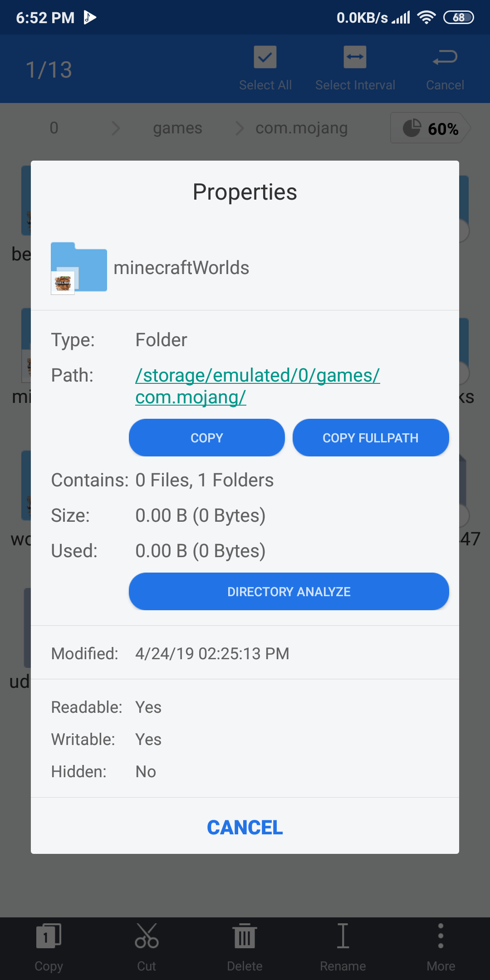
Task: Open the /storage/emulated/0/games/com.mojang/ path link
Action: tap(257, 386)
